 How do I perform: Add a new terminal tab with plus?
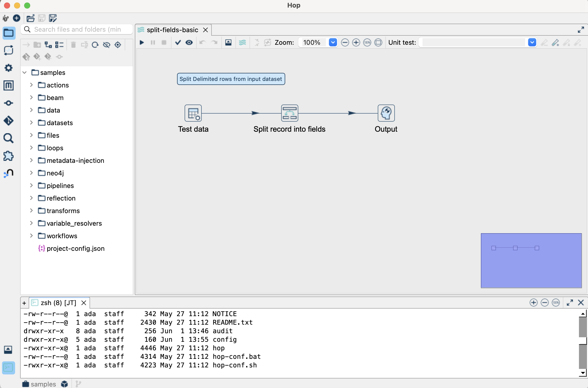tap(24, 303)
